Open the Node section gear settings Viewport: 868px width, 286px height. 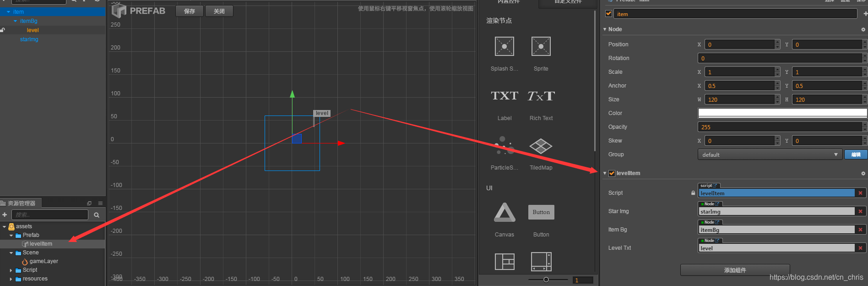click(x=863, y=29)
